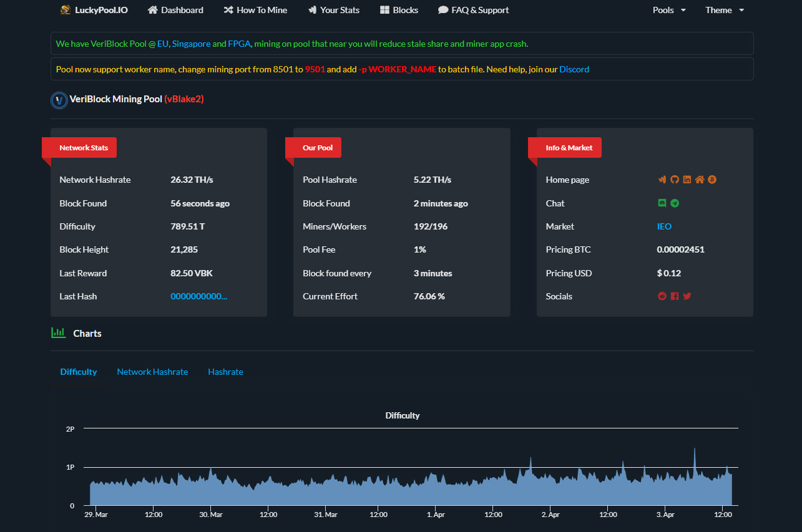Open the How To Mine page

pos(255,10)
